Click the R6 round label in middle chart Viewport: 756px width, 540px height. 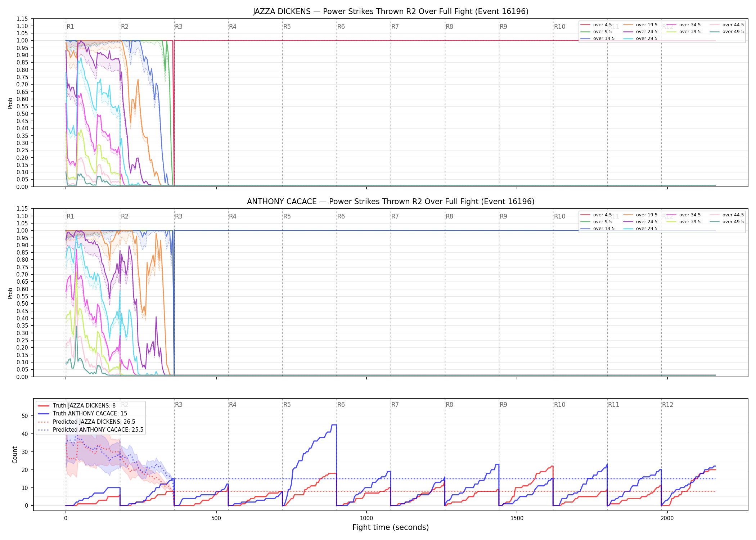tap(341, 216)
